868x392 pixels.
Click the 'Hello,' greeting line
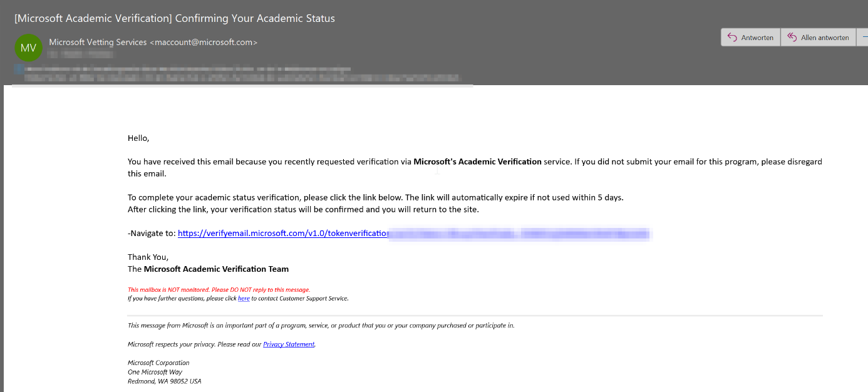click(x=138, y=138)
